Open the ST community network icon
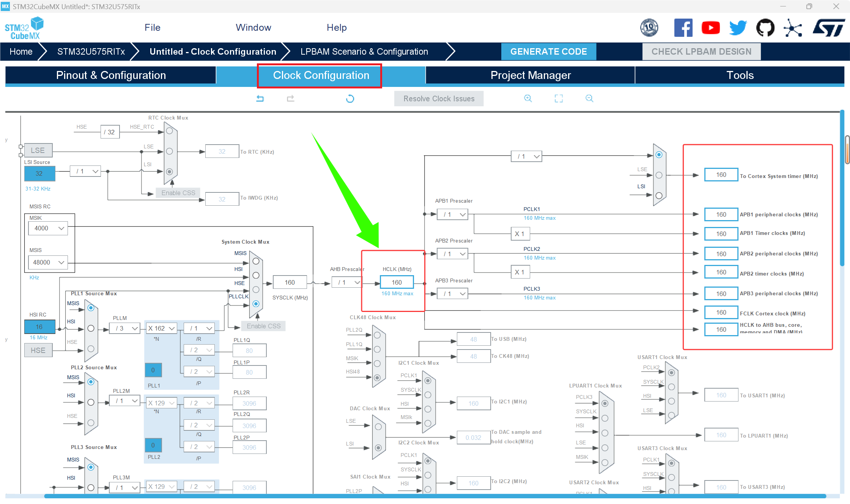Screen dimensions: 850x504 pyautogui.click(x=793, y=28)
